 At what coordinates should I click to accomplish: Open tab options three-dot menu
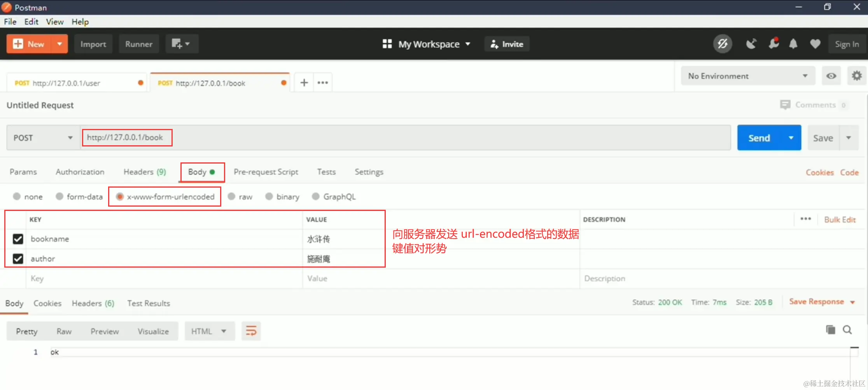[x=323, y=82]
